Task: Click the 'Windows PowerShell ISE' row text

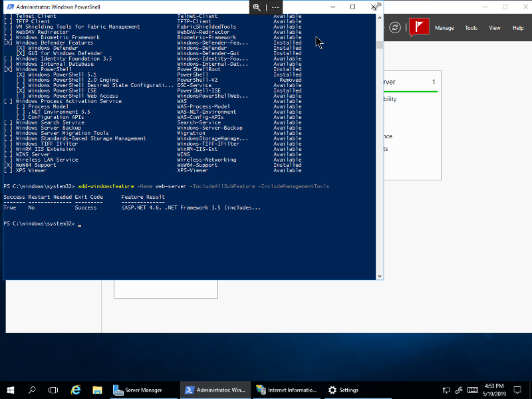Action: click(62, 90)
